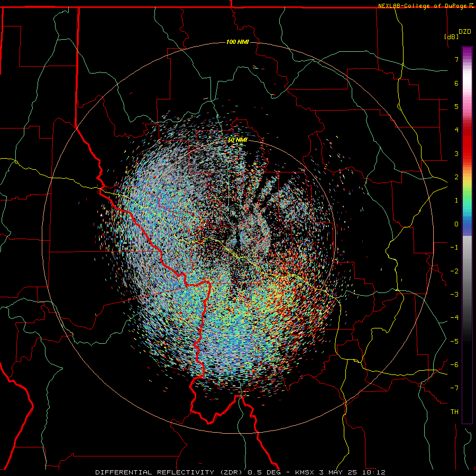Click the "4" value on color scale

click(456, 130)
